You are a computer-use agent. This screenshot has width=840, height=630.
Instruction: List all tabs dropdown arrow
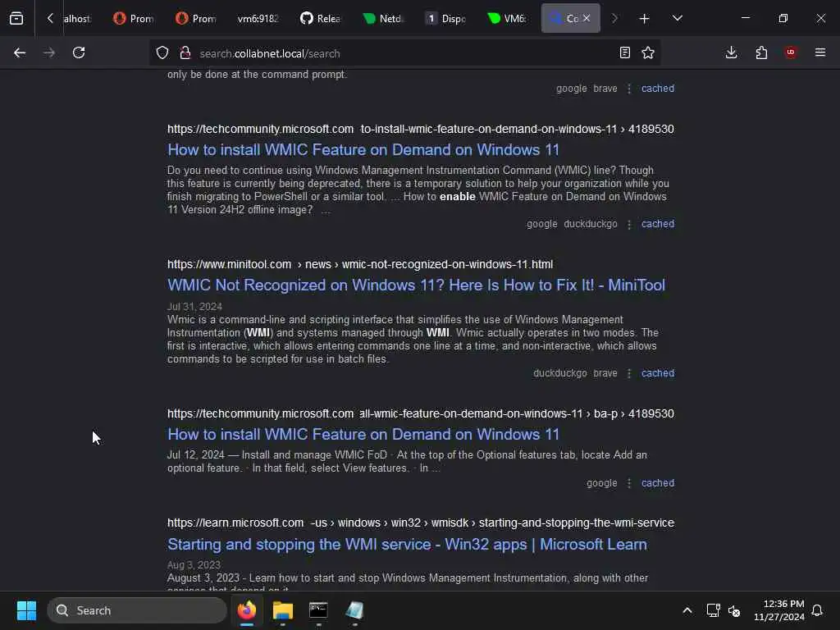click(677, 19)
